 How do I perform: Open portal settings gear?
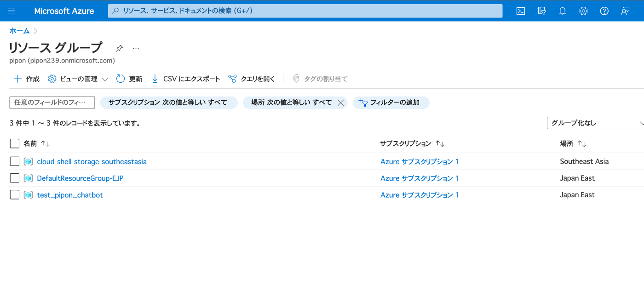(x=583, y=11)
